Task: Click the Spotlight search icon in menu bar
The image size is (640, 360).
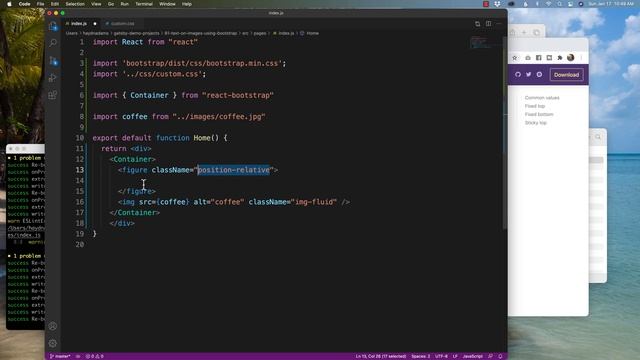Action: tap(559, 4)
